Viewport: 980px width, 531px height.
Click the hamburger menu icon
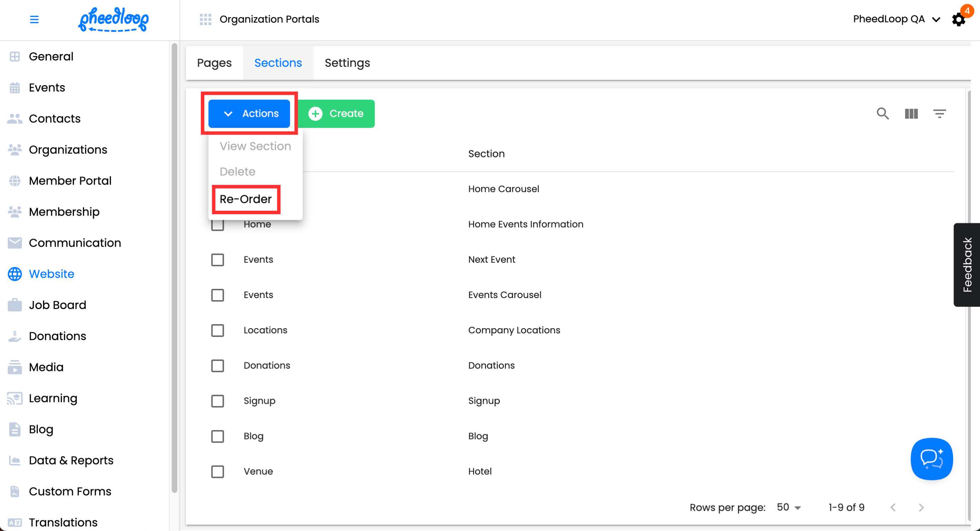pyautogui.click(x=34, y=19)
